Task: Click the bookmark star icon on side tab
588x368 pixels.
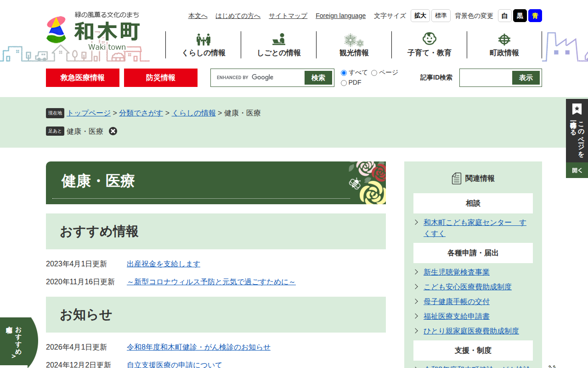Action: pyautogui.click(x=577, y=109)
